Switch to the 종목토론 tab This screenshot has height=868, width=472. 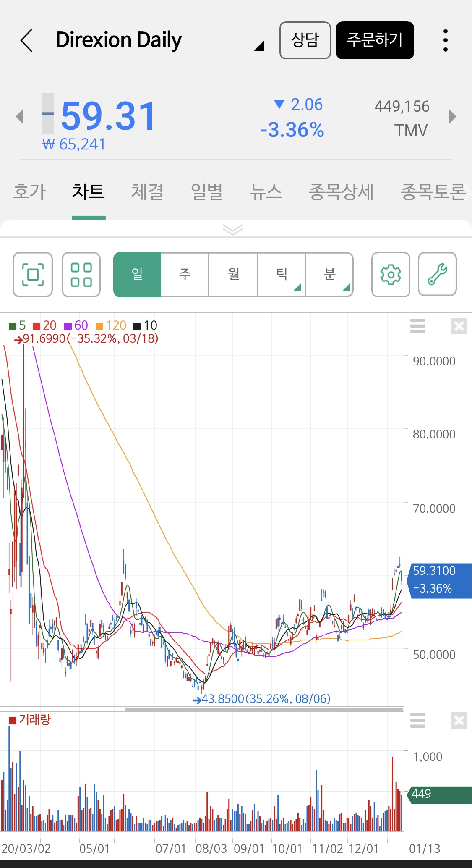coord(434,192)
